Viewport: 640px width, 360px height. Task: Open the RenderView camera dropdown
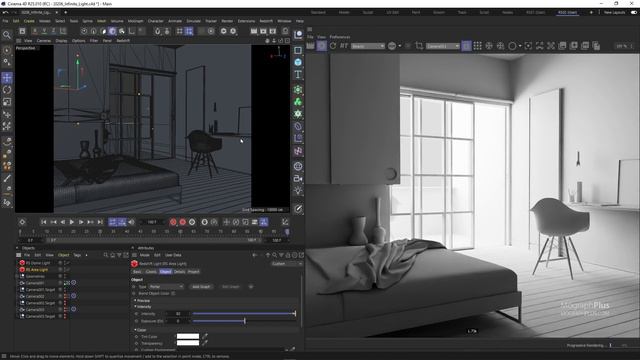(442, 46)
